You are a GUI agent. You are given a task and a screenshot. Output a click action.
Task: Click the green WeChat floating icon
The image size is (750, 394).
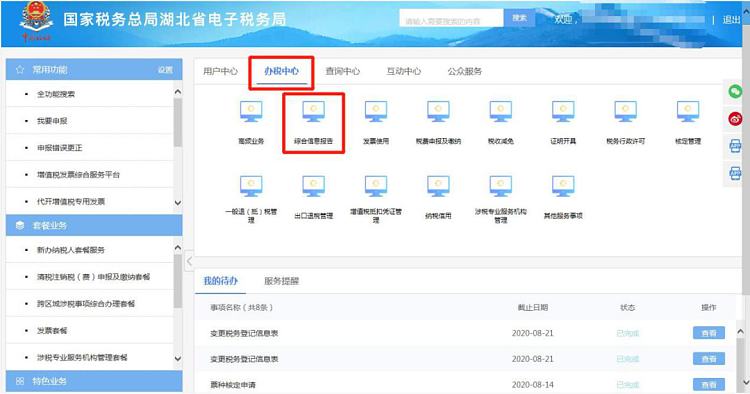[x=735, y=91]
